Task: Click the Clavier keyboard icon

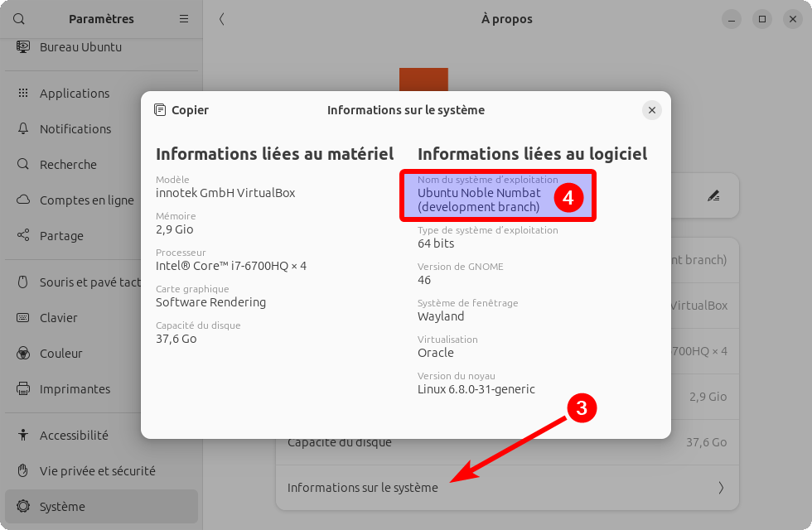Action: pyautogui.click(x=23, y=317)
